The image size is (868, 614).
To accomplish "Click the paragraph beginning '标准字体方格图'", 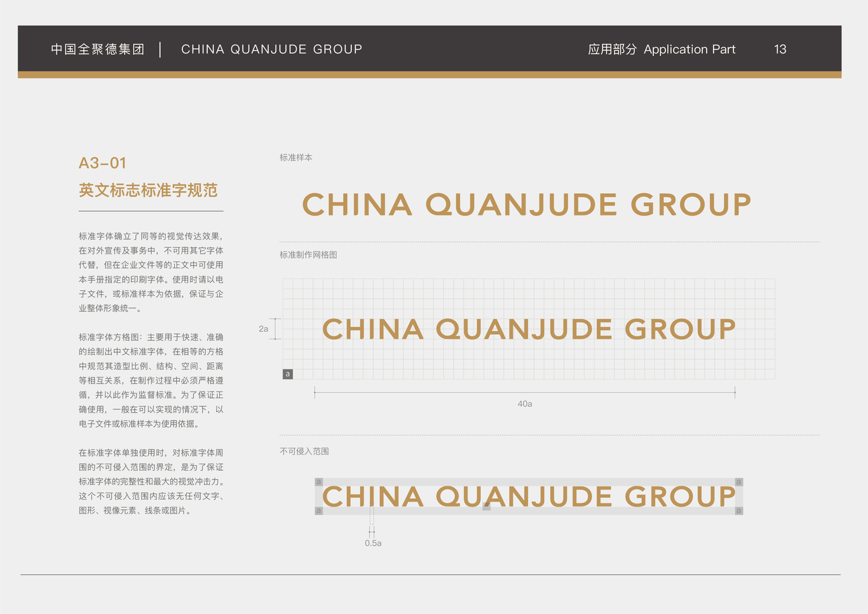I will pos(151,380).
